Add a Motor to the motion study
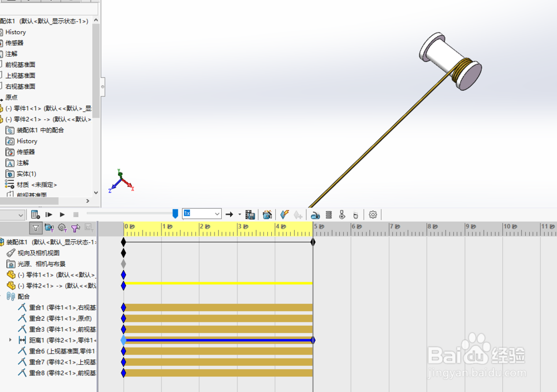The image size is (557, 392). point(316,214)
